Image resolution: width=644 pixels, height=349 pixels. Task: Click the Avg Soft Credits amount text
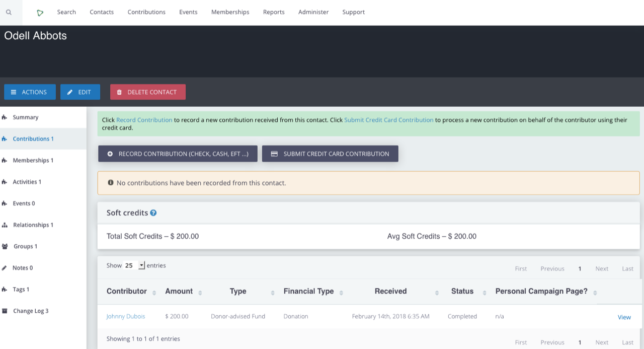pyautogui.click(x=432, y=236)
